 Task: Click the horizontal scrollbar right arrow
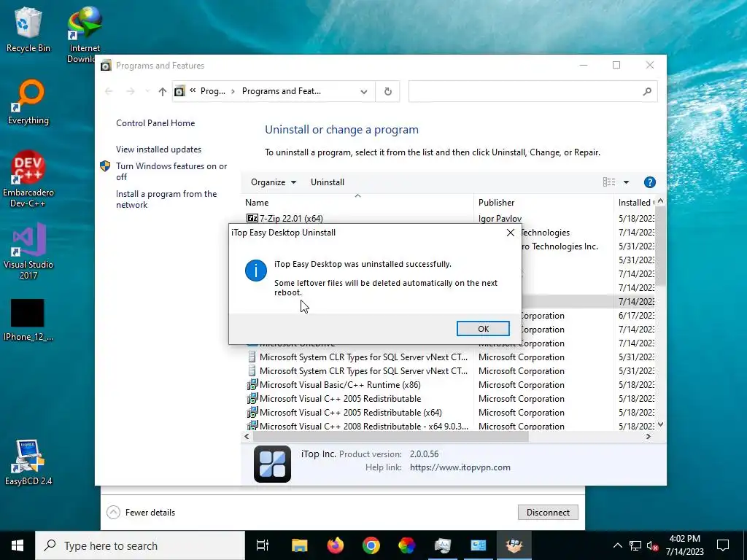coord(649,436)
